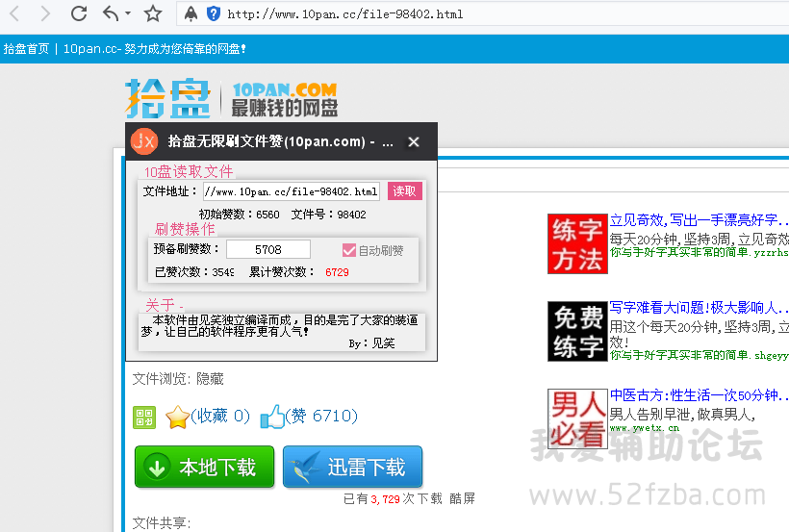Click the 拾盘 10PAN.COM logo

coord(231,99)
